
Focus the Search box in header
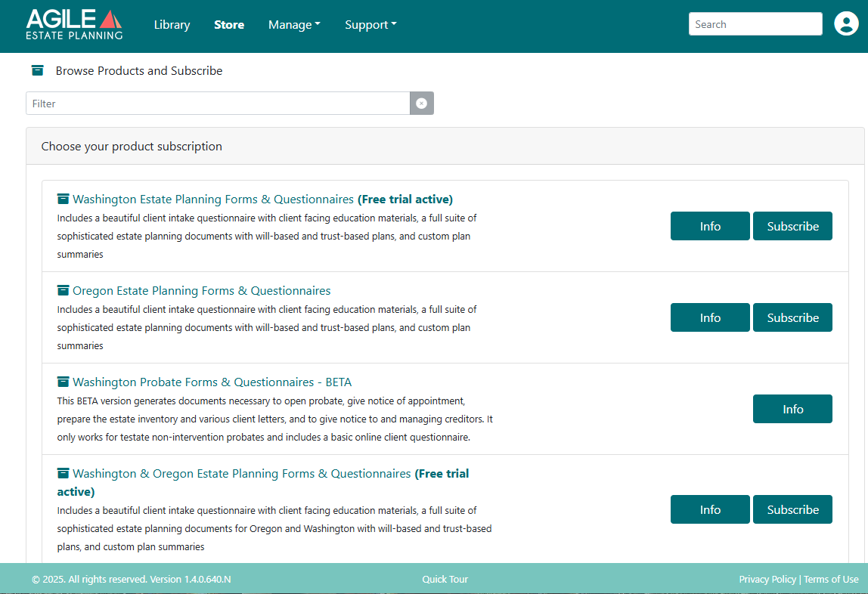[755, 24]
